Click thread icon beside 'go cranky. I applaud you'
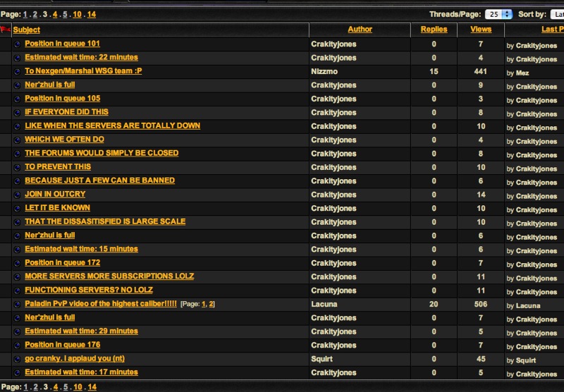Viewport: 564px width, 392px height. tap(18, 359)
